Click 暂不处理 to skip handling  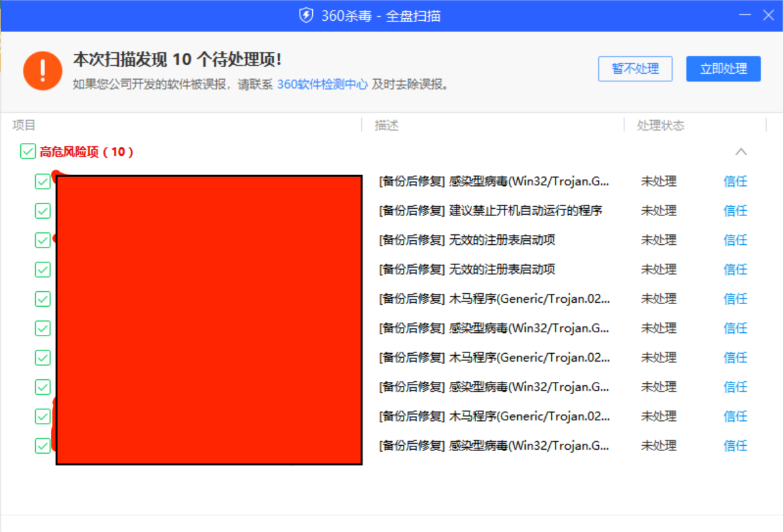click(635, 69)
